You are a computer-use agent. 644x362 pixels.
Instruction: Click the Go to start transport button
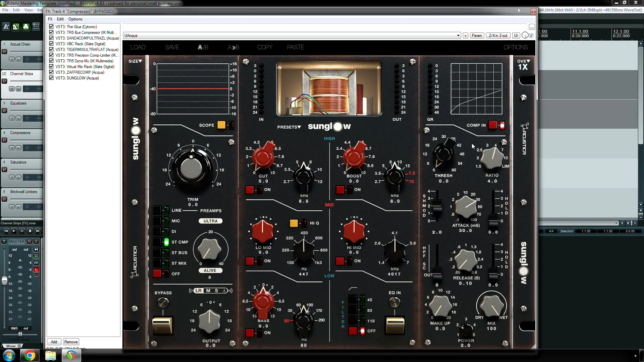click(x=6, y=231)
